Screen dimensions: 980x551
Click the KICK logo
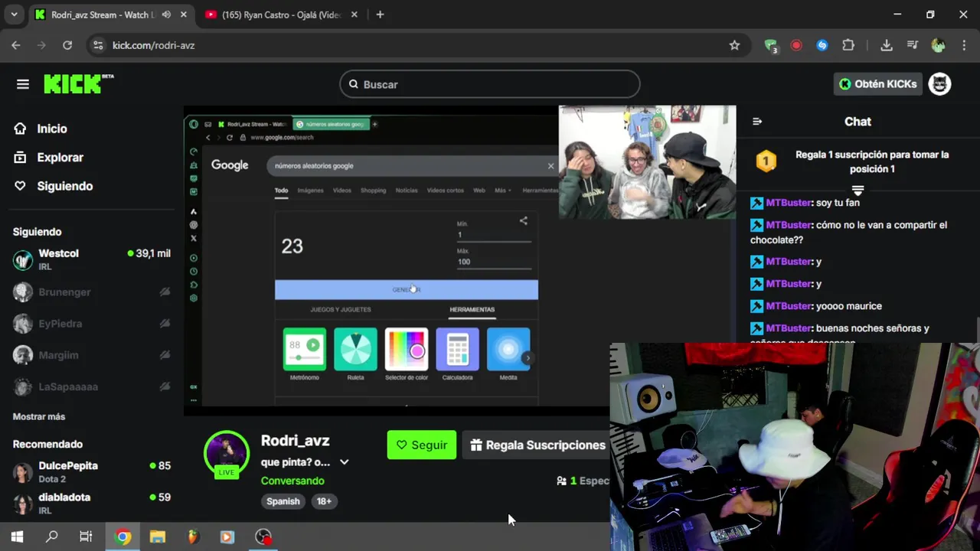[x=79, y=84]
